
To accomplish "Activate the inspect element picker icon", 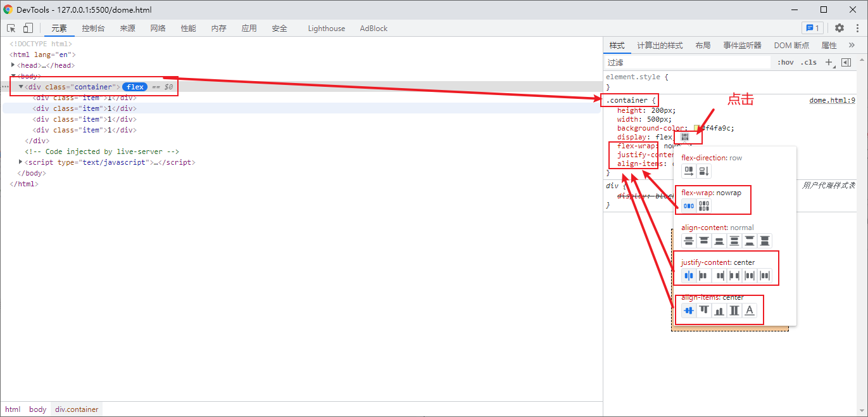I will click(11, 28).
